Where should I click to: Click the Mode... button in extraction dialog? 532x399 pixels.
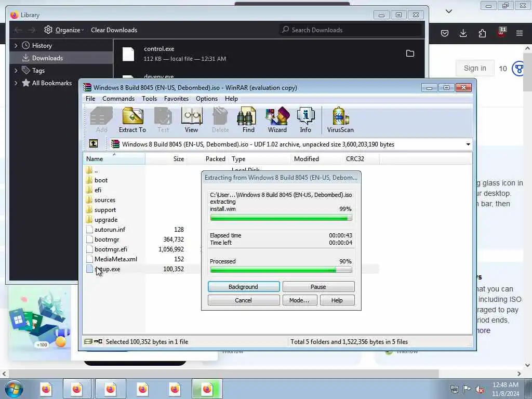[x=300, y=300]
